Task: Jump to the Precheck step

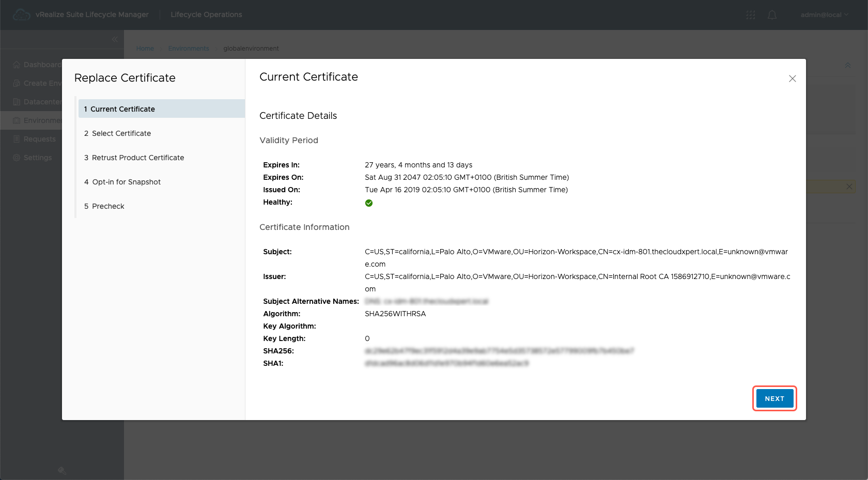Action: 108,206
